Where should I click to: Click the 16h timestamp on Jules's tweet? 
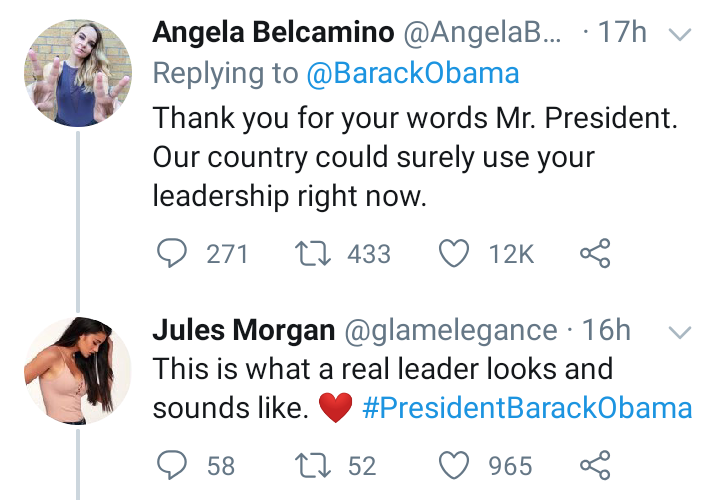(x=607, y=329)
